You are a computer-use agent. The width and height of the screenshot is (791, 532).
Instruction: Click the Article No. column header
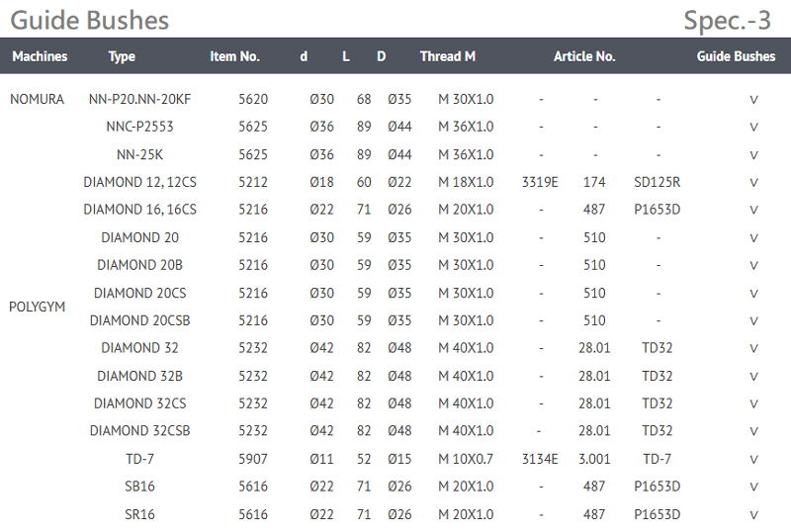(584, 56)
